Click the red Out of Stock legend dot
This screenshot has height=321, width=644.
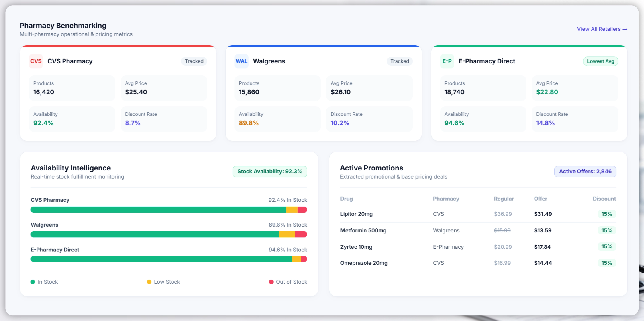271,282
